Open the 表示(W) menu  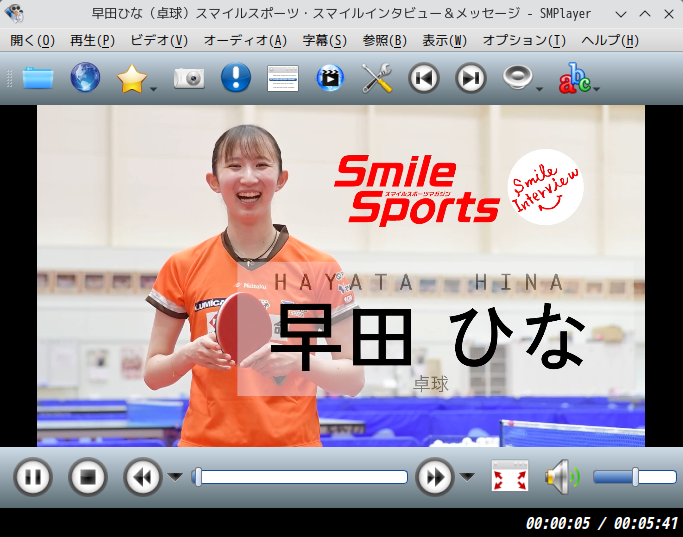click(444, 41)
